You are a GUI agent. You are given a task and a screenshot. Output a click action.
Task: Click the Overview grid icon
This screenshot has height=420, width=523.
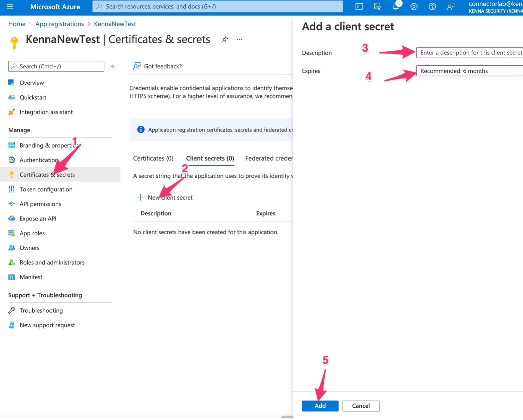pyautogui.click(x=11, y=83)
